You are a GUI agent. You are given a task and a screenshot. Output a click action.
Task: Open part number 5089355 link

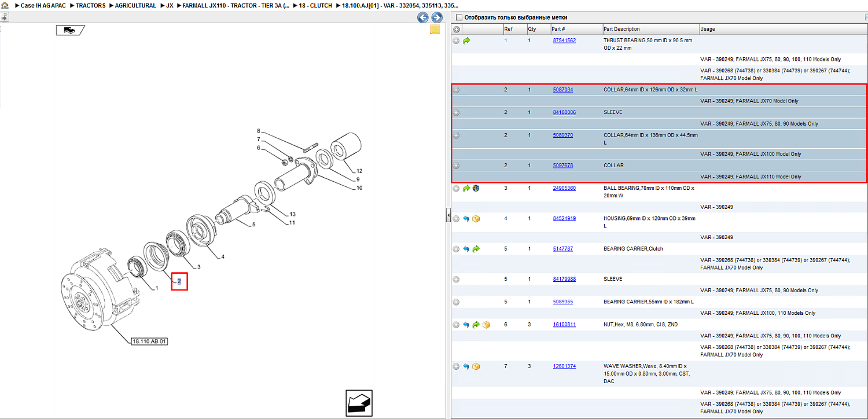point(563,302)
